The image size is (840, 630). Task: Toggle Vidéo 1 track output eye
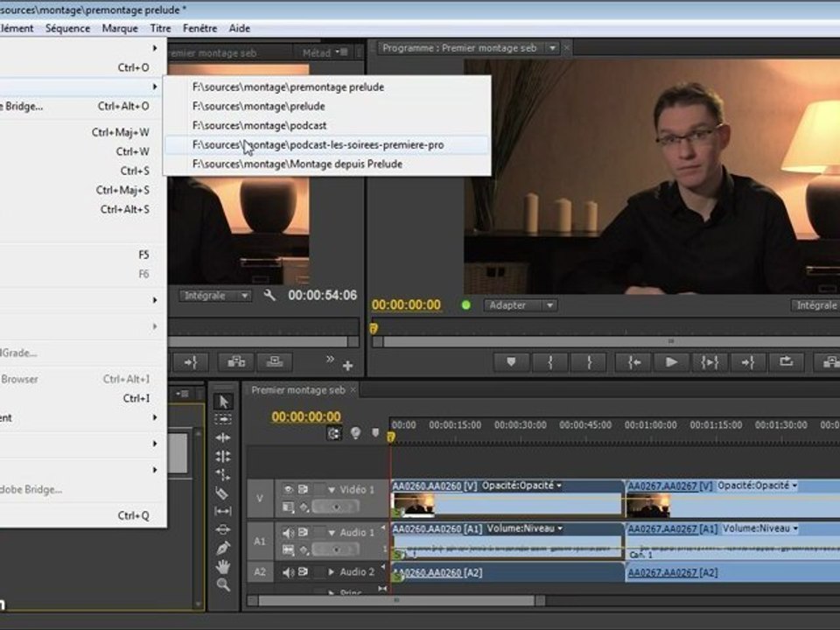[x=288, y=489]
